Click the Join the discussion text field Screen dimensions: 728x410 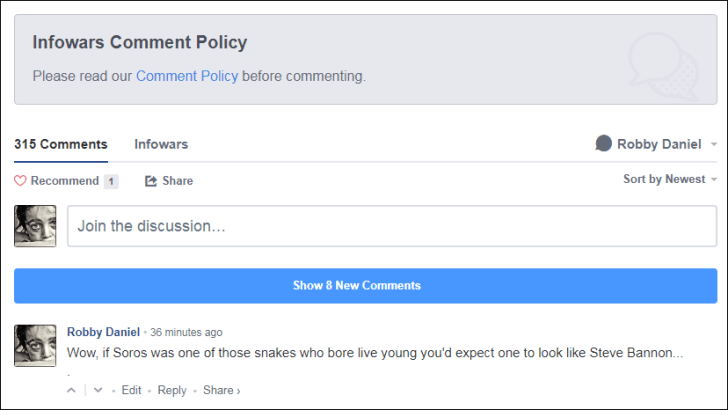(391, 226)
